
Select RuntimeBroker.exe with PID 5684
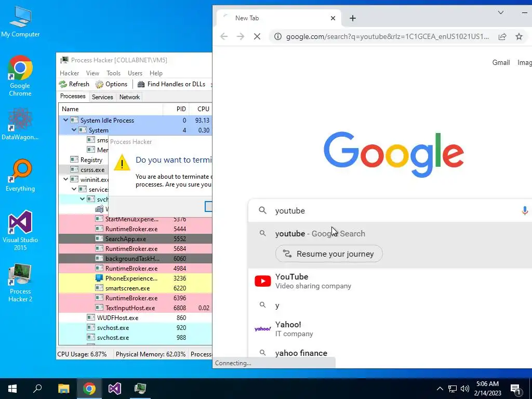(x=136, y=249)
